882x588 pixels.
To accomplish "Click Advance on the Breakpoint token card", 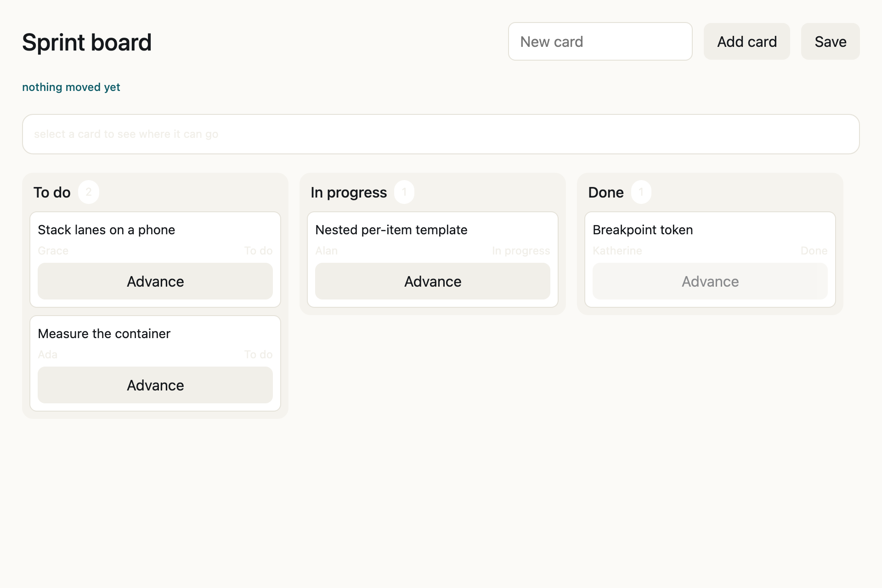I will (x=710, y=281).
